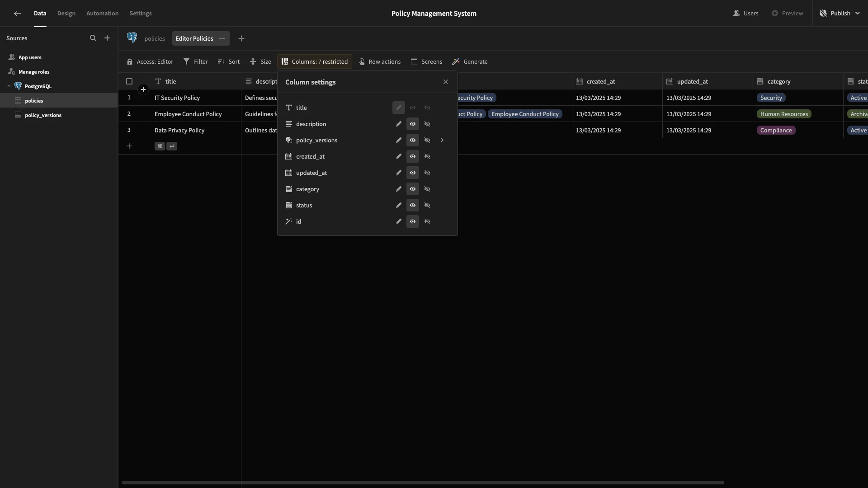Select policies table in sidebar
Viewport: 868px width, 488px height.
(x=59, y=101)
